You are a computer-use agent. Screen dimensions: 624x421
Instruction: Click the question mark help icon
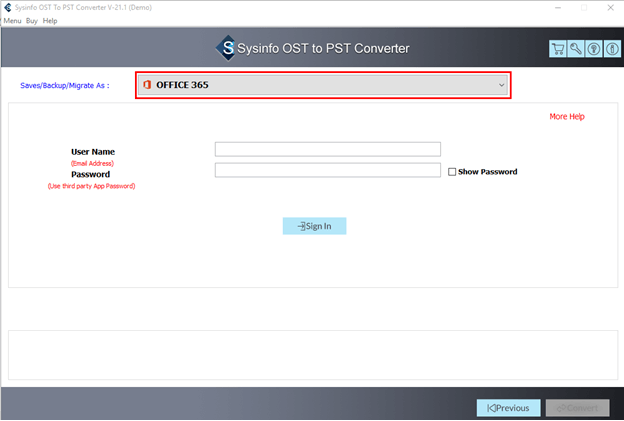(x=594, y=49)
